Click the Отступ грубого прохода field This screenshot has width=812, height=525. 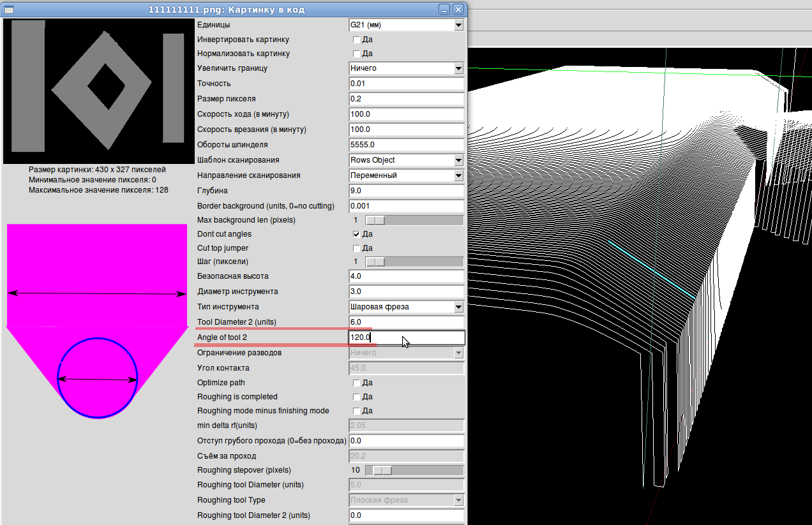tap(406, 441)
